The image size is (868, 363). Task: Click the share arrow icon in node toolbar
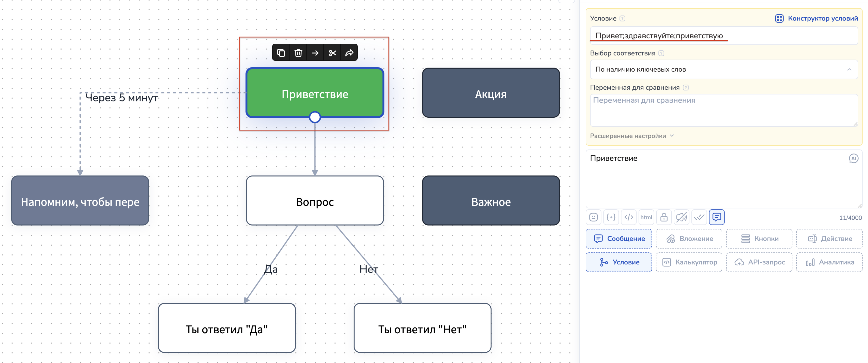pyautogui.click(x=350, y=53)
